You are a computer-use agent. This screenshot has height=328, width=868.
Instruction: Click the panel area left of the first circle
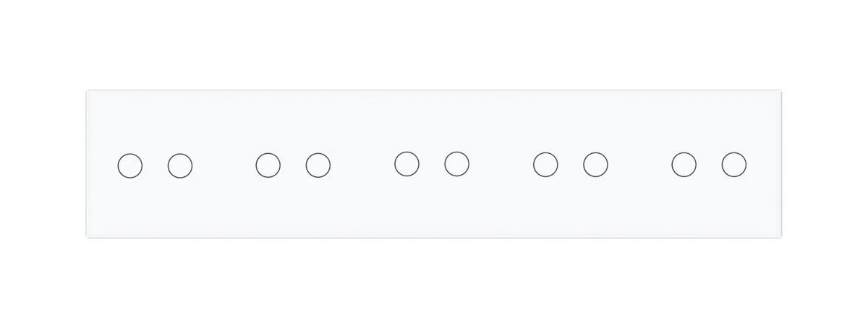pyautogui.click(x=102, y=165)
